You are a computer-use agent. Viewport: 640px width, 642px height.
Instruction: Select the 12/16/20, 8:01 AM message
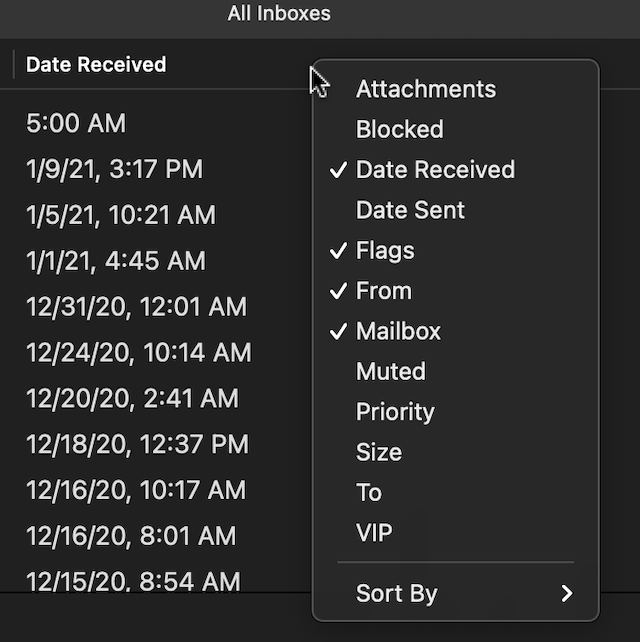point(131,535)
